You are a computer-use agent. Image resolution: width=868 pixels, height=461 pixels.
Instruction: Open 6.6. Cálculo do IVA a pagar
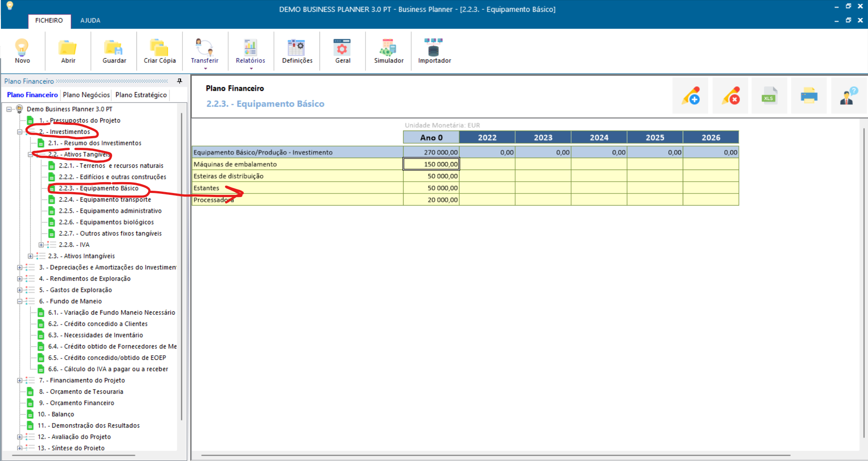pyautogui.click(x=108, y=369)
